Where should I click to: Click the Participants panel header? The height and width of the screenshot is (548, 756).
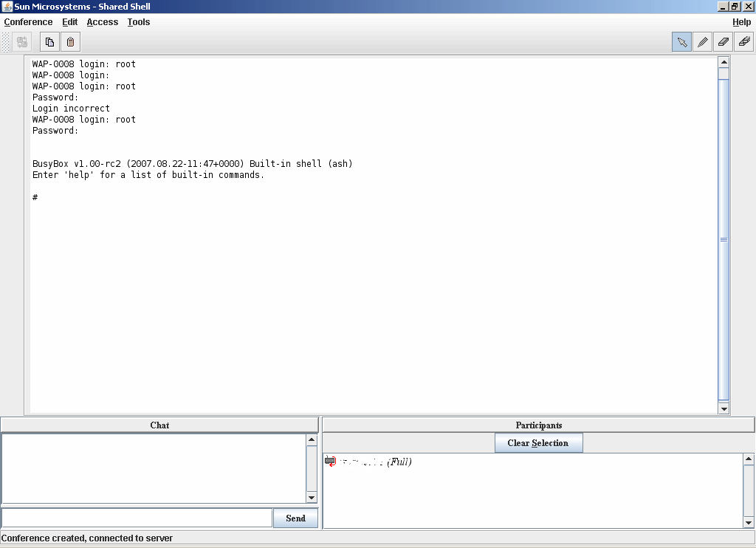coord(538,425)
